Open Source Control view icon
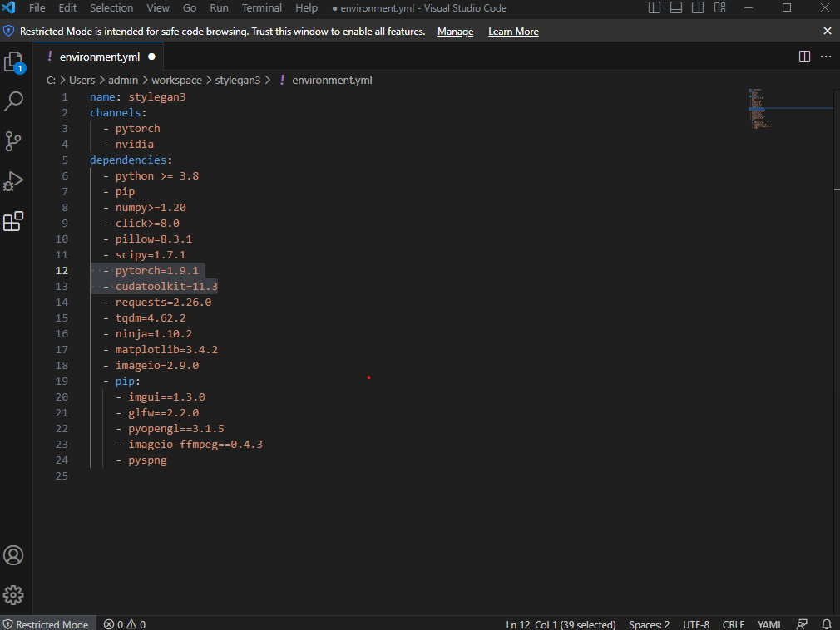Image resolution: width=840 pixels, height=630 pixels. click(x=12, y=140)
